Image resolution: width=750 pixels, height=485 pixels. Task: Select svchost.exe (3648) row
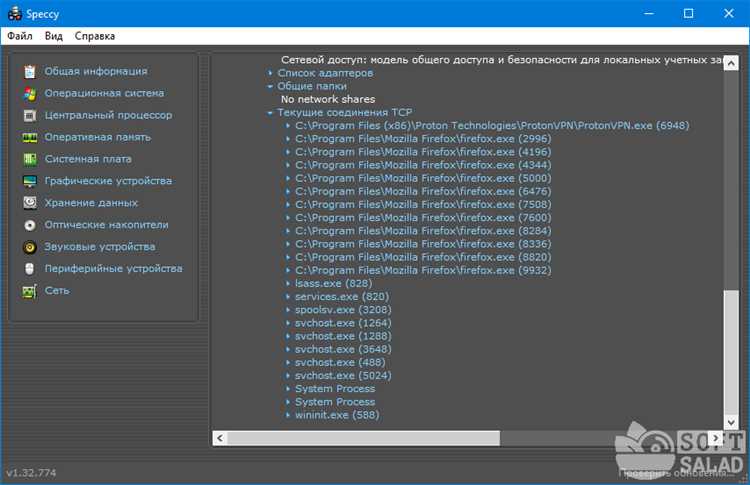[x=343, y=350]
